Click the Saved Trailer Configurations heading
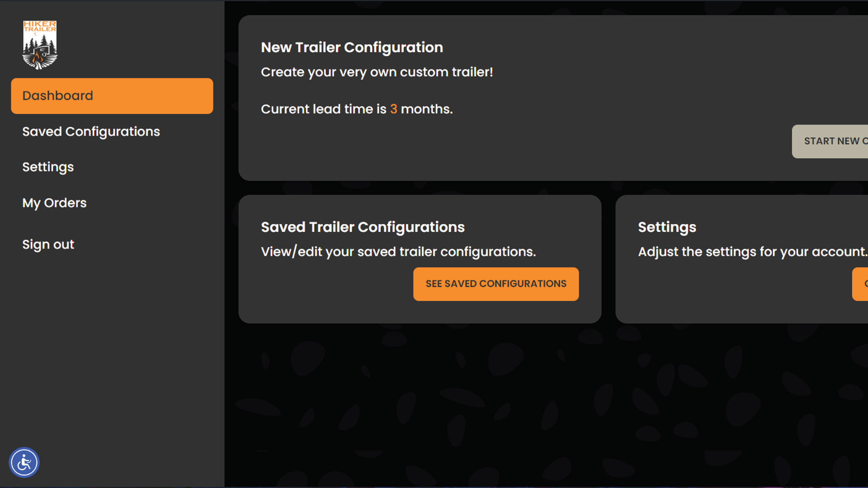The image size is (868, 488). [x=363, y=227]
